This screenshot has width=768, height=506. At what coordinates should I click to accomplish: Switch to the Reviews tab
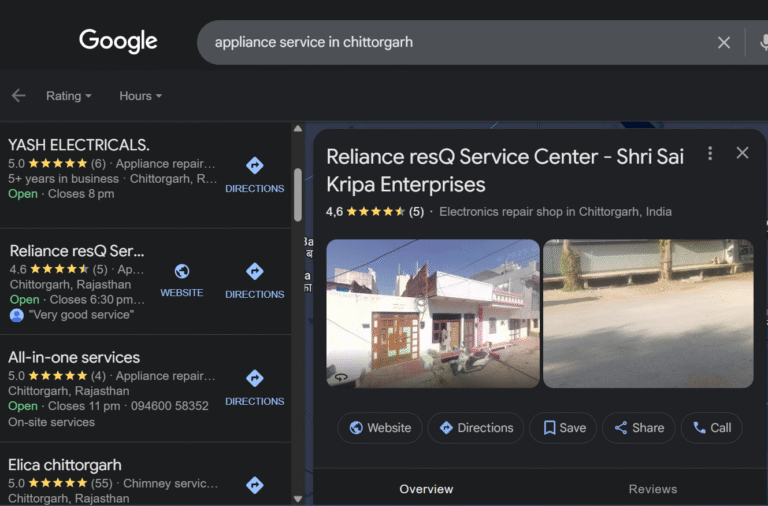(x=652, y=489)
